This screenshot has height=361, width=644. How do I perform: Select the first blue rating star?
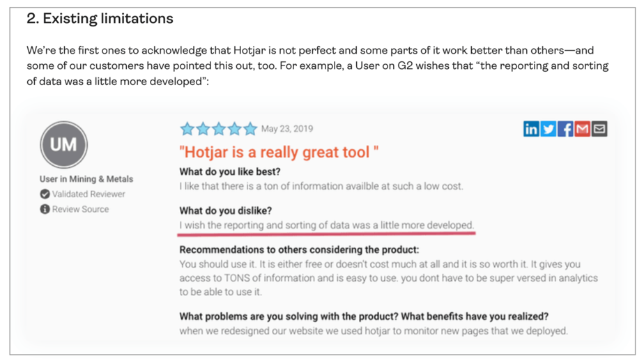click(x=187, y=129)
